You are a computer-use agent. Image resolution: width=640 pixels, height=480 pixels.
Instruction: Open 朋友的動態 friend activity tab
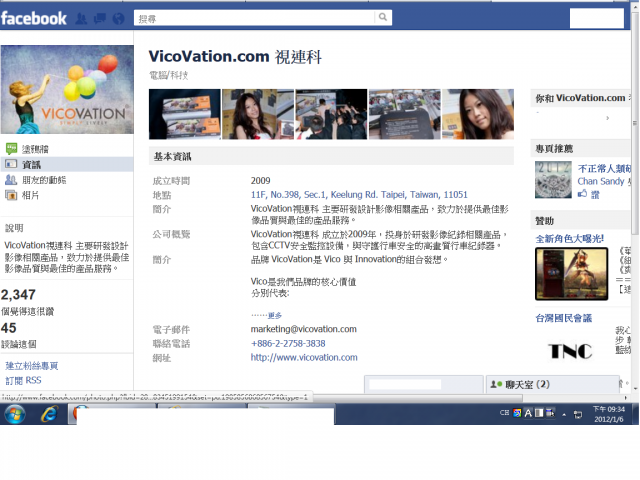tap(44, 180)
